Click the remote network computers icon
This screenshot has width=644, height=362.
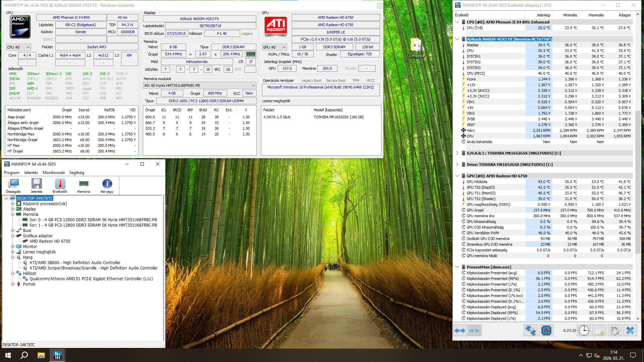click(x=530, y=330)
